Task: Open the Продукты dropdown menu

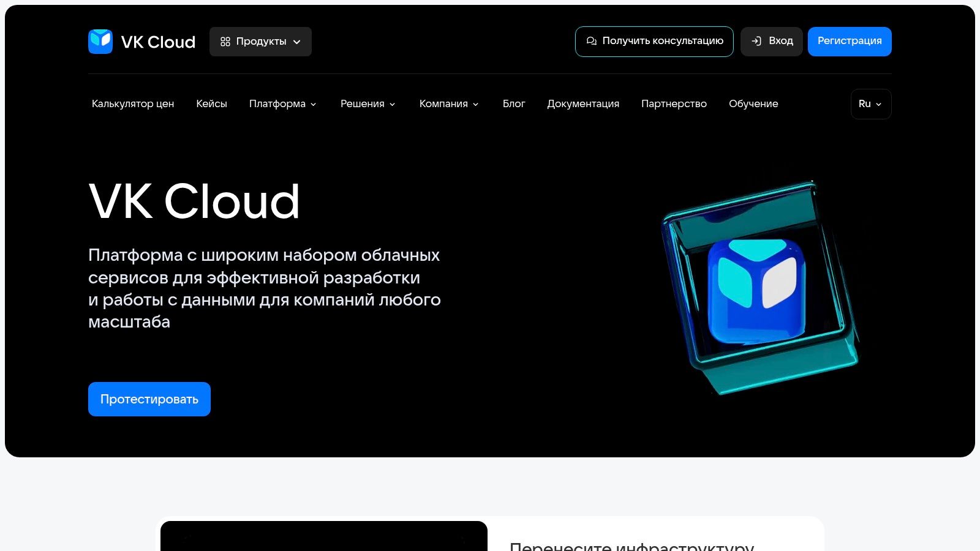Action: click(x=260, y=42)
